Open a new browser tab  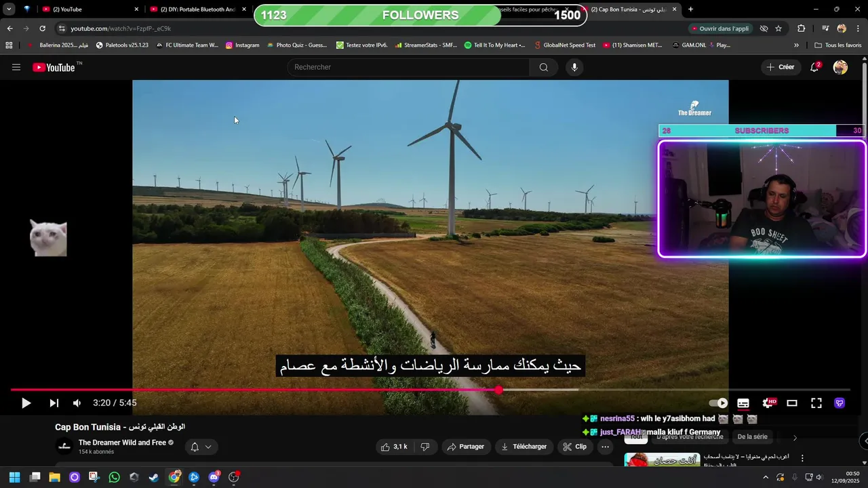click(690, 9)
